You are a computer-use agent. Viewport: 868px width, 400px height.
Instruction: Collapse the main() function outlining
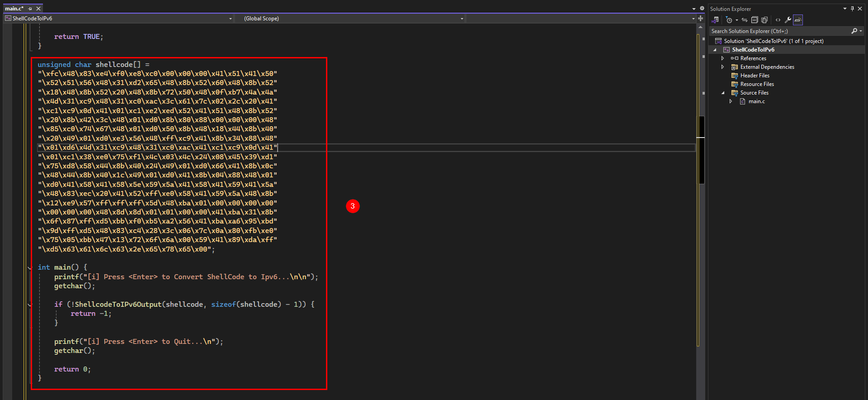tap(30, 268)
